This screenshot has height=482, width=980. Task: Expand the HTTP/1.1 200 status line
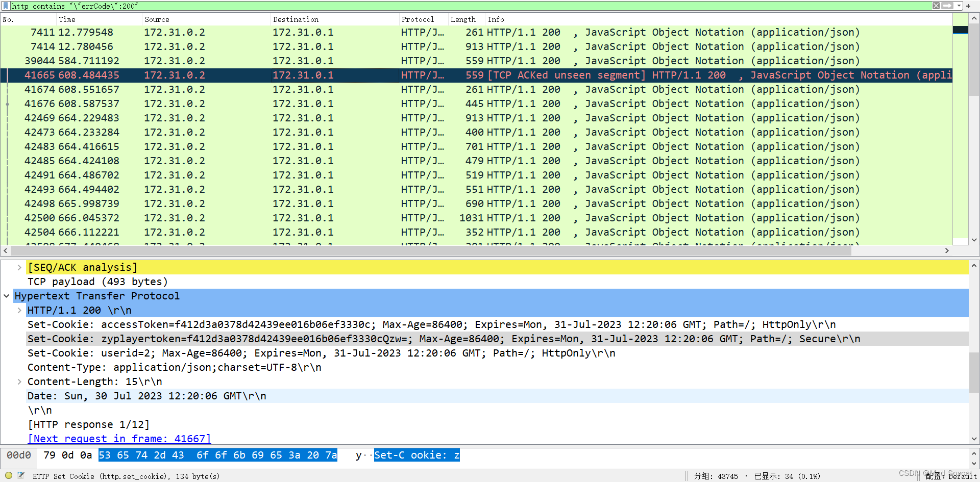(19, 310)
